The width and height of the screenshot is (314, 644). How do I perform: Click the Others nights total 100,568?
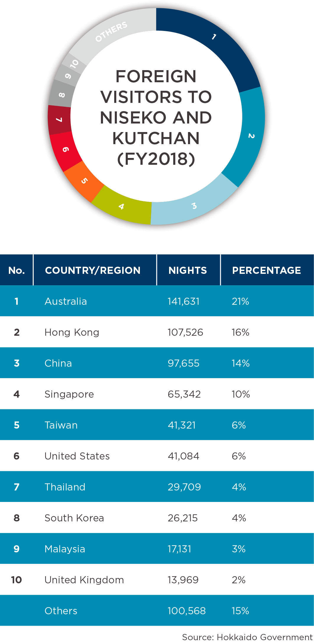(x=187, y=611)
